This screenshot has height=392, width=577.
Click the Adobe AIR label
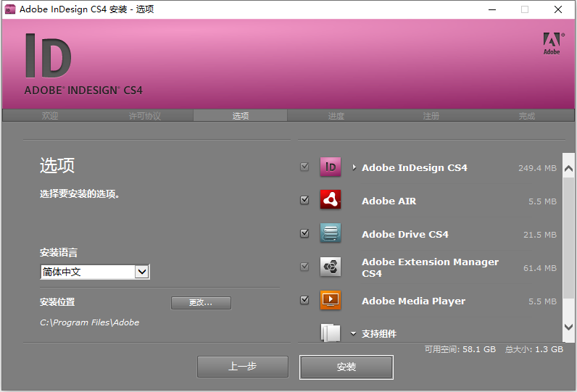[389, 201]
